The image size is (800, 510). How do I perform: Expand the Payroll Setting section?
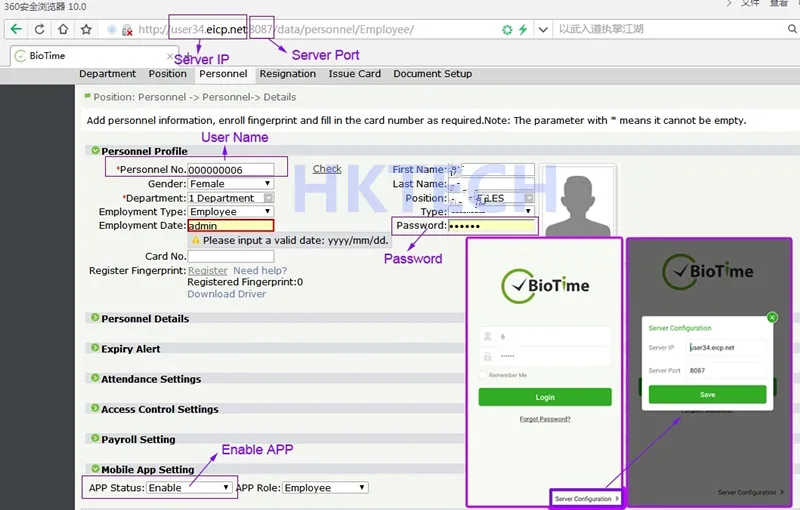(x=95, y=438)
